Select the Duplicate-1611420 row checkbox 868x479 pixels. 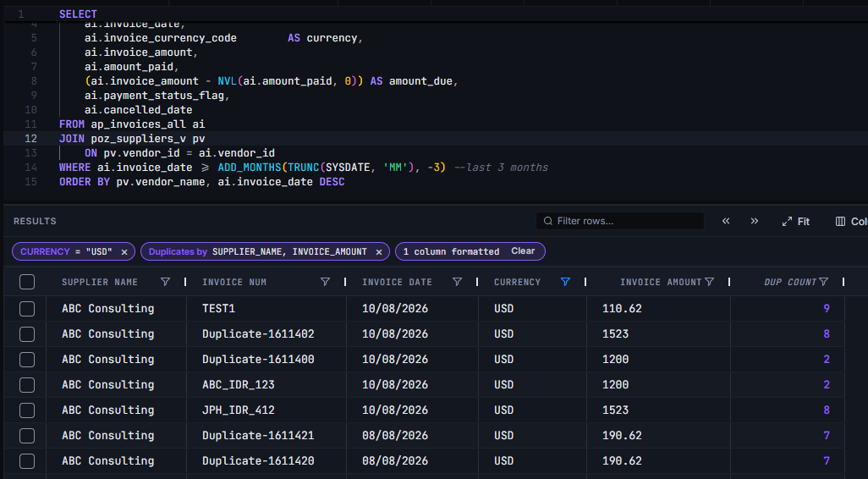tap(27, 461)
